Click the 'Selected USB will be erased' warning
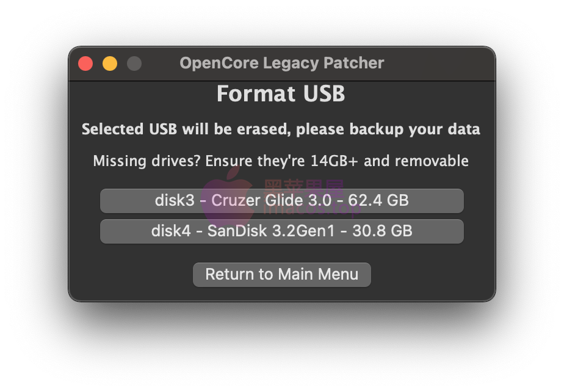The width and height of the screenshot is (564, 392). click(x=281, y=129)
